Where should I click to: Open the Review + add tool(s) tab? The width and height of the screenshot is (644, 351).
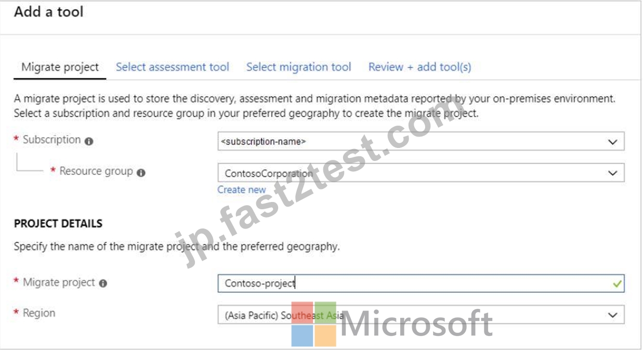pyautogui.click(x=420, y=67)
